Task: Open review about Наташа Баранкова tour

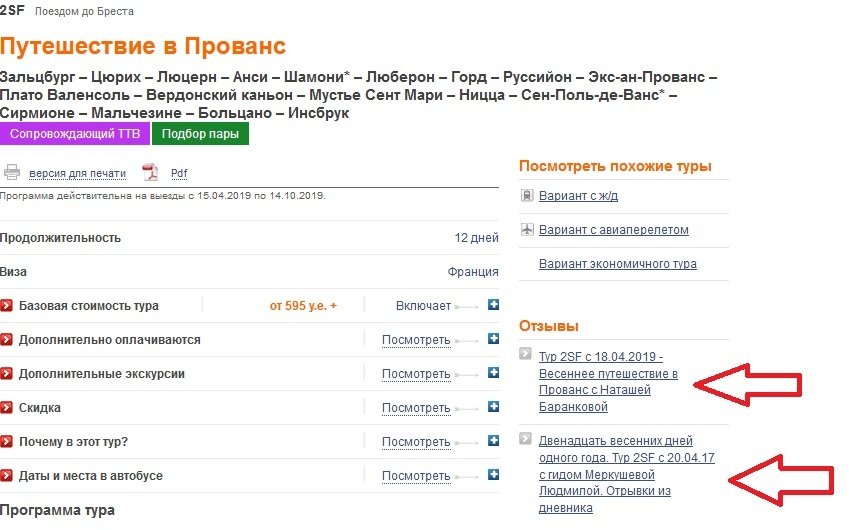Action: pyautogui.click(x=608, y=382)
